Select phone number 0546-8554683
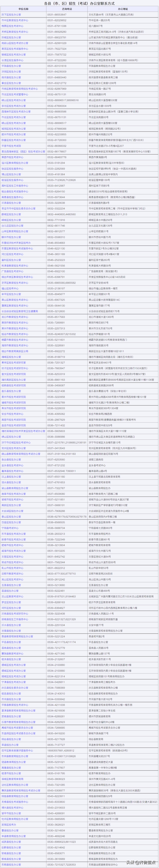Image resolution: width=159 pixels, height=868 pixels. 56,243
